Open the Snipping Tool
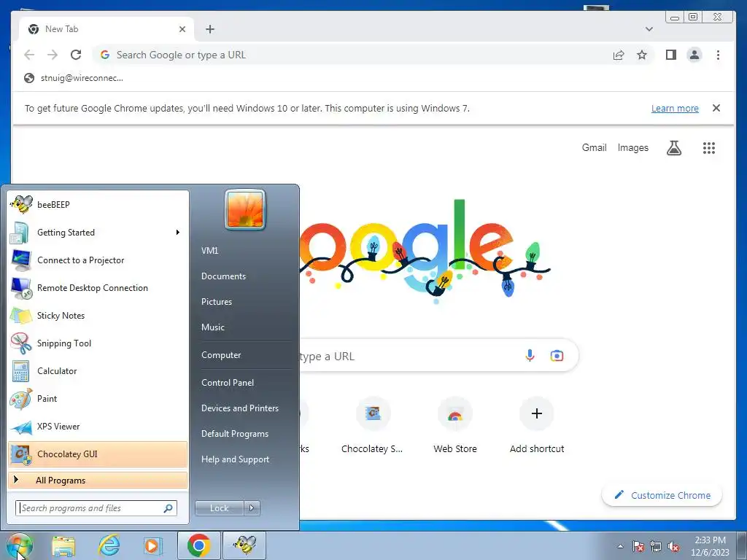This screenshot has width=747, height=560. pos(98,343)
